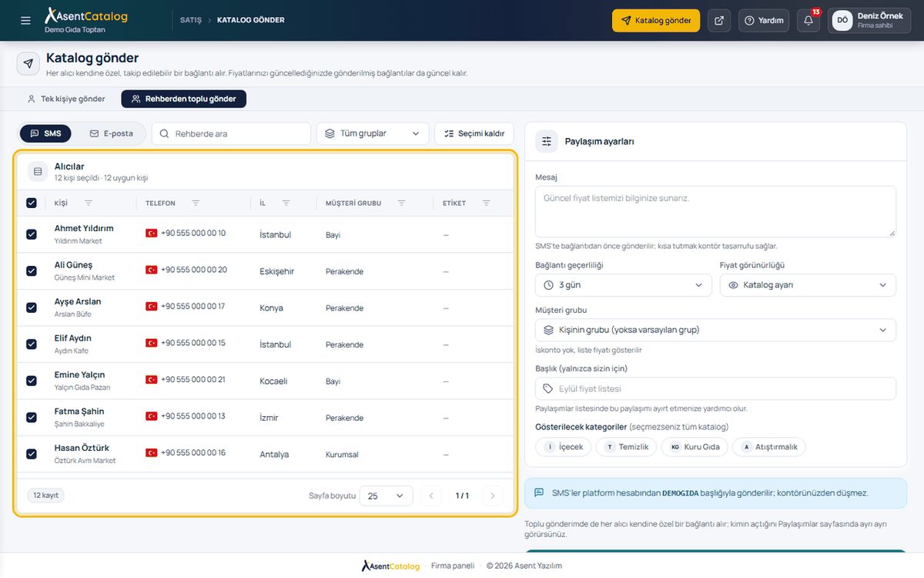924x578 pixels.
Task: Open notifications bell with 13 badge
Action: [808, 21]
